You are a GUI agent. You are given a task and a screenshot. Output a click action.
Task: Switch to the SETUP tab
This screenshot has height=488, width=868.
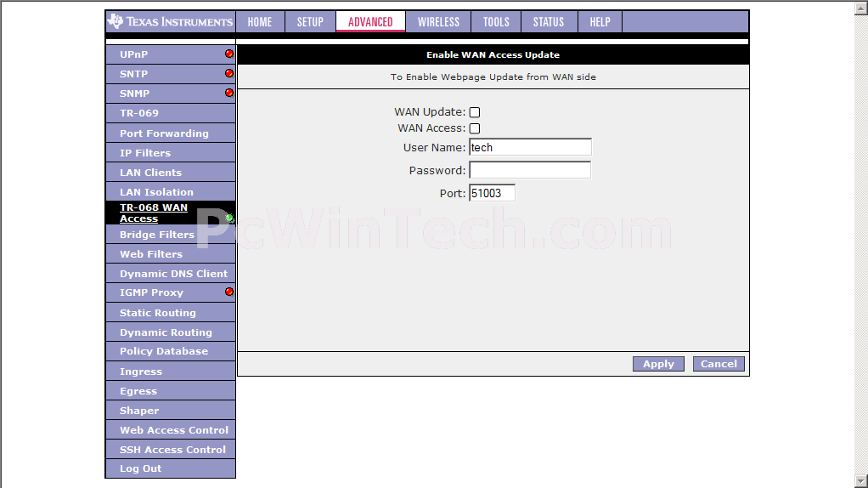(x=310, y=21)
